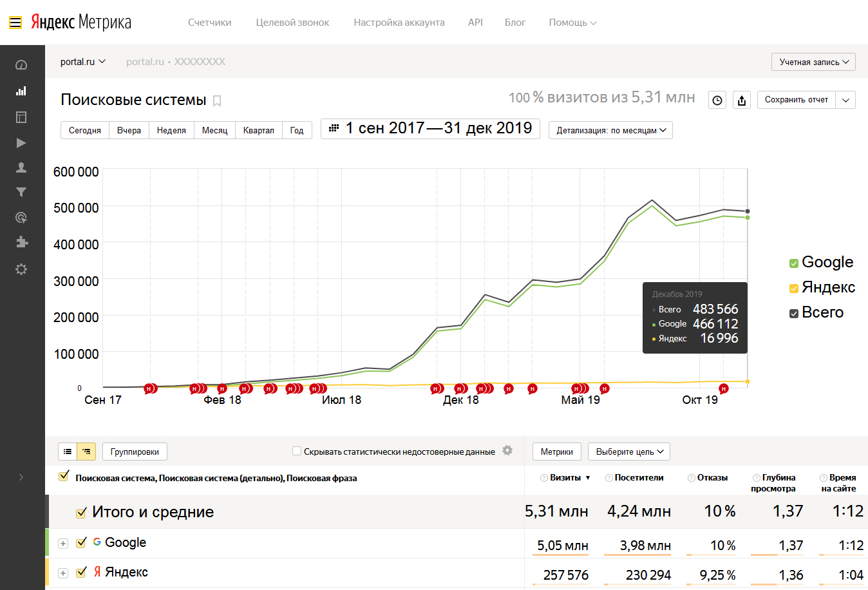Open the settings gear icon in the sidebar

tap(21, 269)
